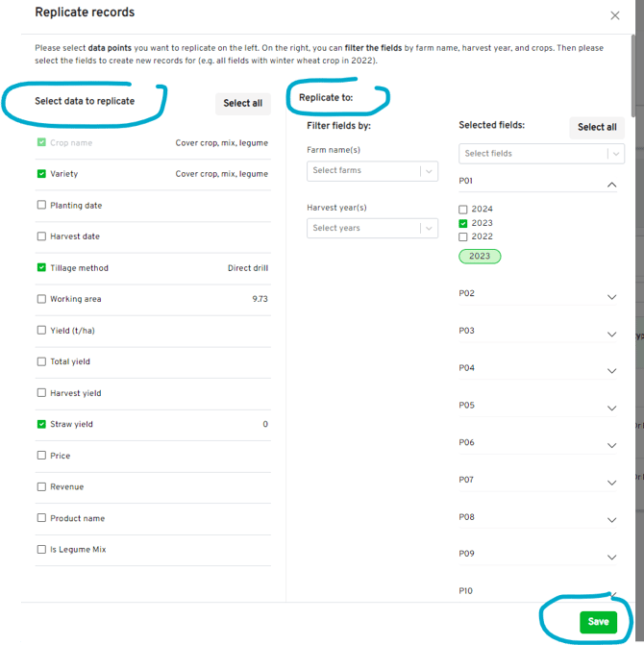Expand the P08 field chevron
The width and height of the screenshot is (644, 645).
(x=611, y=520)
